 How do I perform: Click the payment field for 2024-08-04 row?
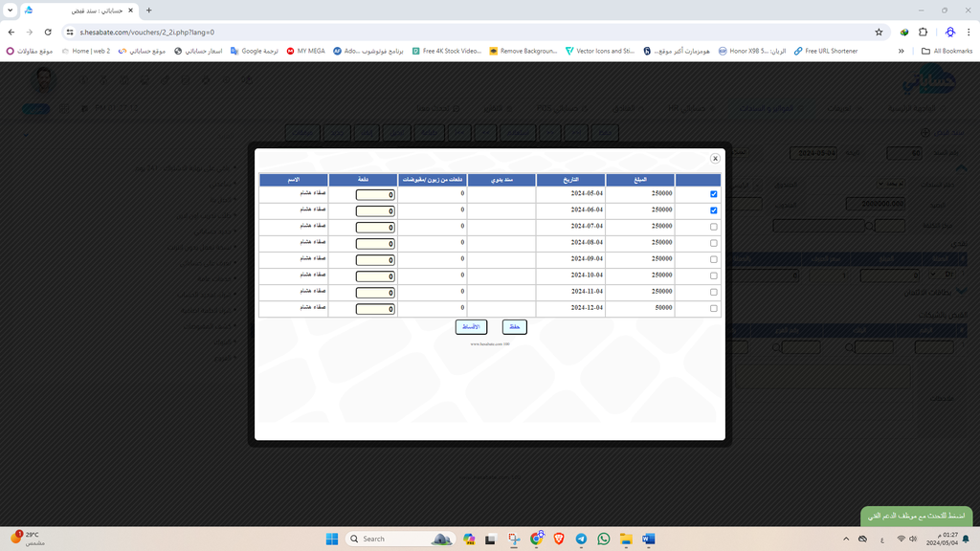coord(375,244)
